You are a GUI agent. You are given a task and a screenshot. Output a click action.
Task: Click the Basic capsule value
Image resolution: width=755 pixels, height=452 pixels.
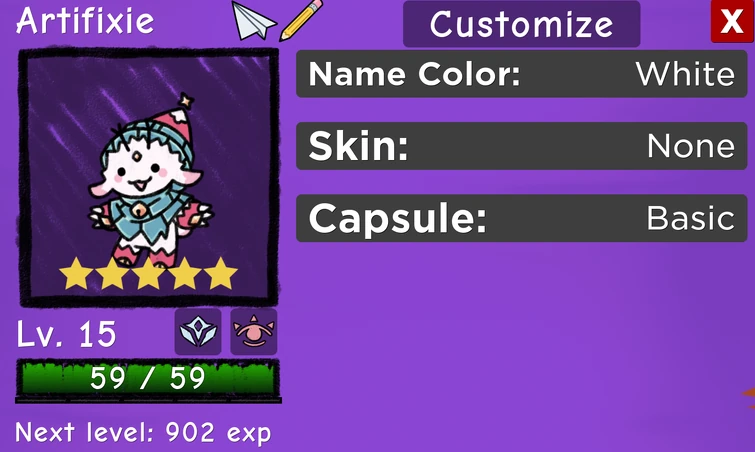pos(690,219)
